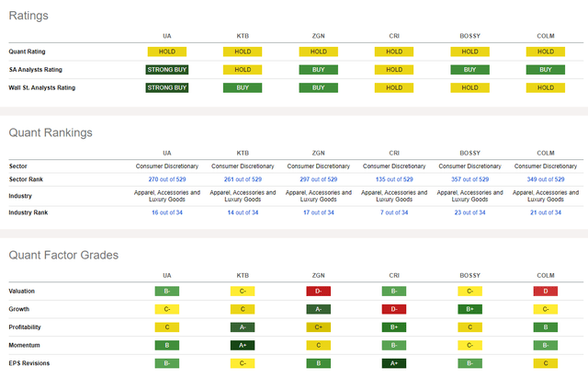The height and width of the screenshot is (378, 588).
Task: Click the Quant Factor Grades heading
Action: click(x=63, y=256)
